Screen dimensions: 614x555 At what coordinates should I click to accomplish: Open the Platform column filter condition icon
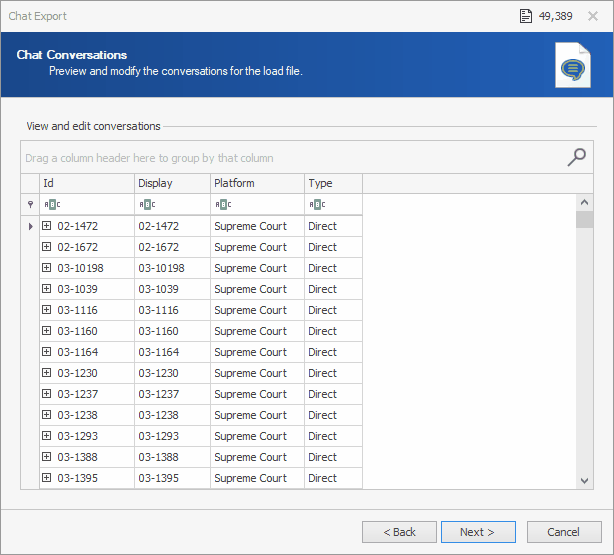click(223, 204)
